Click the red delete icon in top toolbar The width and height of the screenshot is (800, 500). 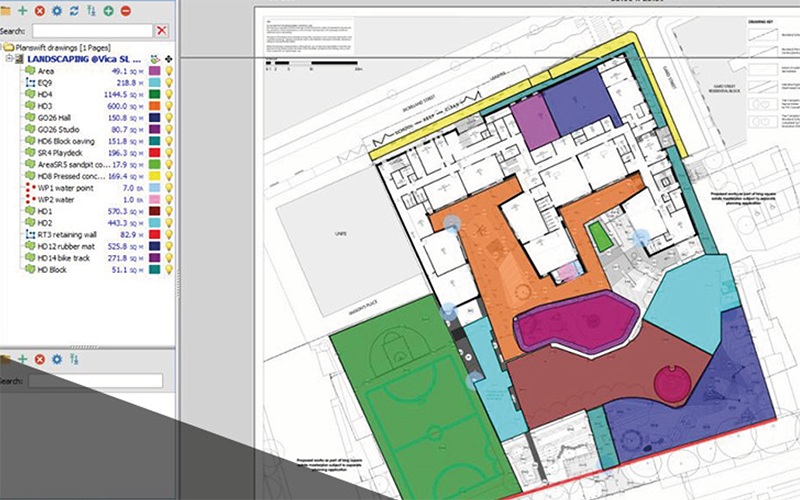[x=39, y=9]
